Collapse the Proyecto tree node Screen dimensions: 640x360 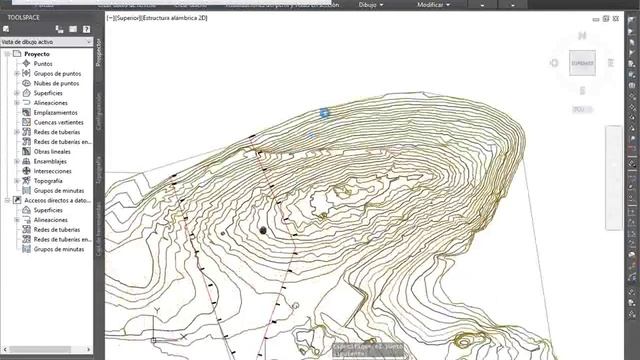pos(7,54)
